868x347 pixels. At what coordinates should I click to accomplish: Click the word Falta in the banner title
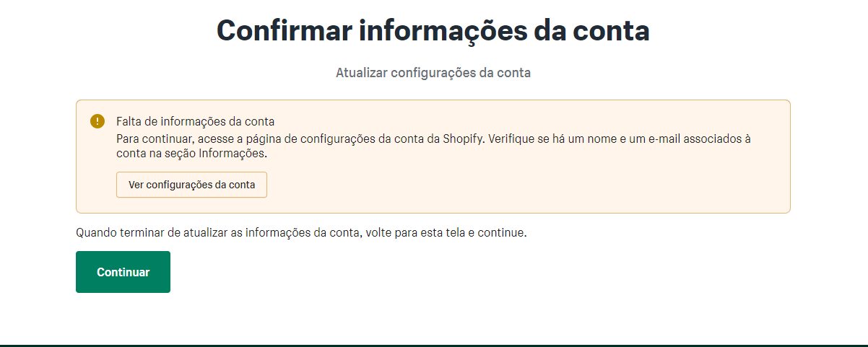tap(129, 121)
